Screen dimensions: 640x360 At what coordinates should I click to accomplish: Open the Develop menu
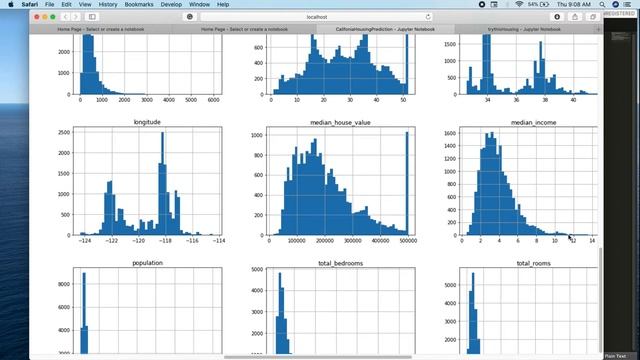(x=171, y=4)
